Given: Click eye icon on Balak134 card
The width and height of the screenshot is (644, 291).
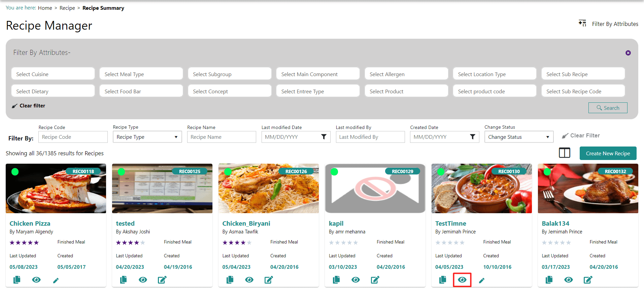Looking at the screenshot, I should coord(568,280).
